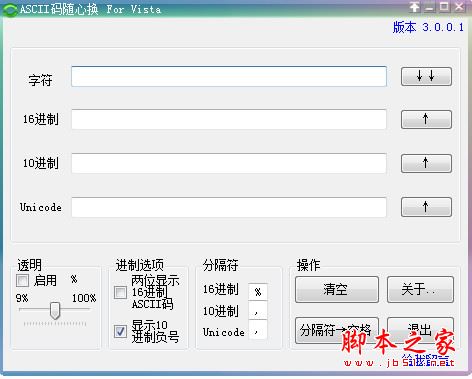This screenshot has height=379, width=472.
Task: Click the 字符 label
Action: [x=40, y=80]
